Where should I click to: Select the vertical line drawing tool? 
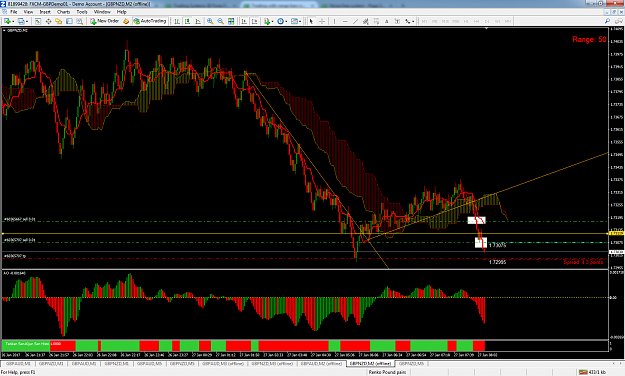click(334, 21)
